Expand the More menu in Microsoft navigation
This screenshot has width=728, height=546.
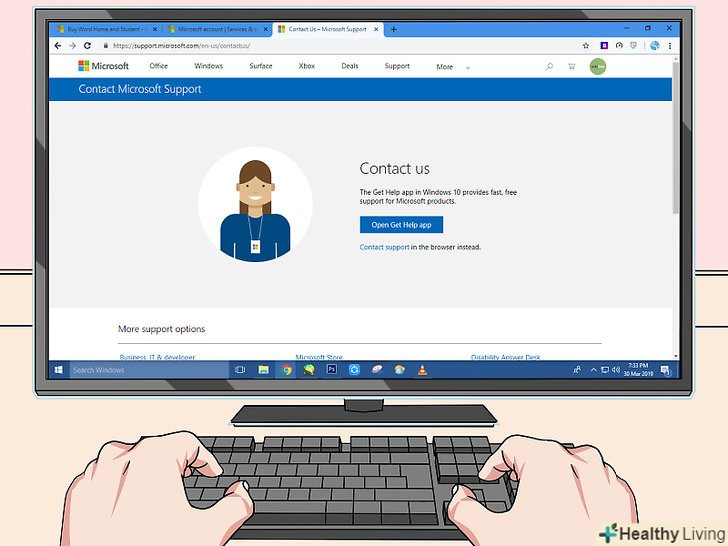tap(453, 67)
